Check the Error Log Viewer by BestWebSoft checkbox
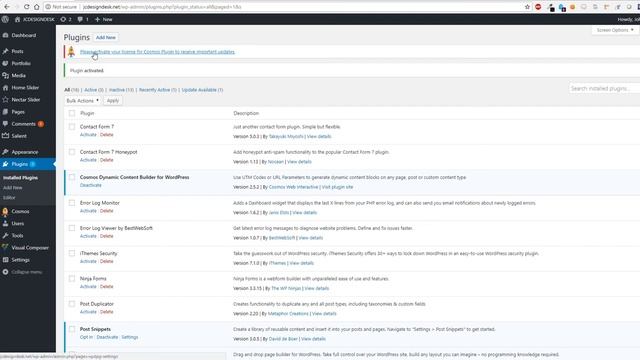The image size is (640, 360). click(x=72, y=228)
